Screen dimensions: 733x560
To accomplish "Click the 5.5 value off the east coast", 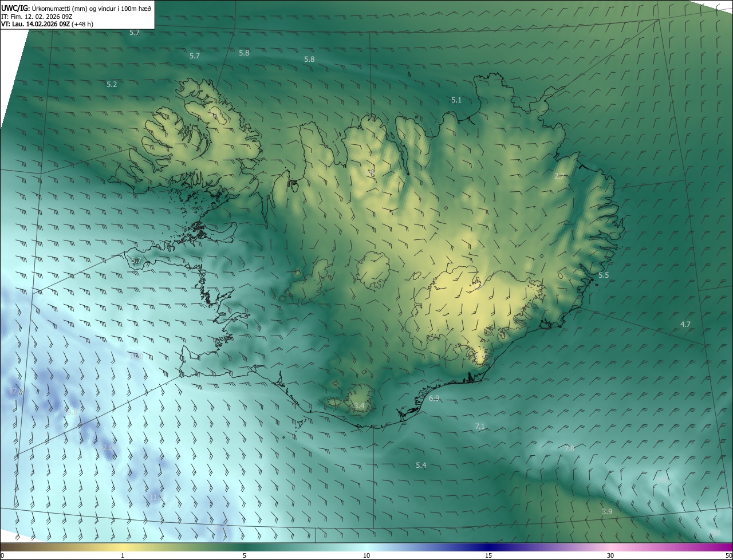I will [604, 275].
